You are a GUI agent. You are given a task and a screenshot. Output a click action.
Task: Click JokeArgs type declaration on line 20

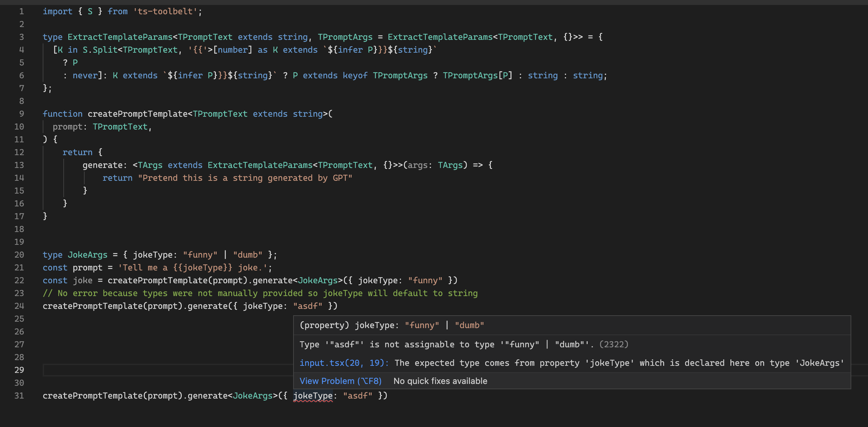88,255
